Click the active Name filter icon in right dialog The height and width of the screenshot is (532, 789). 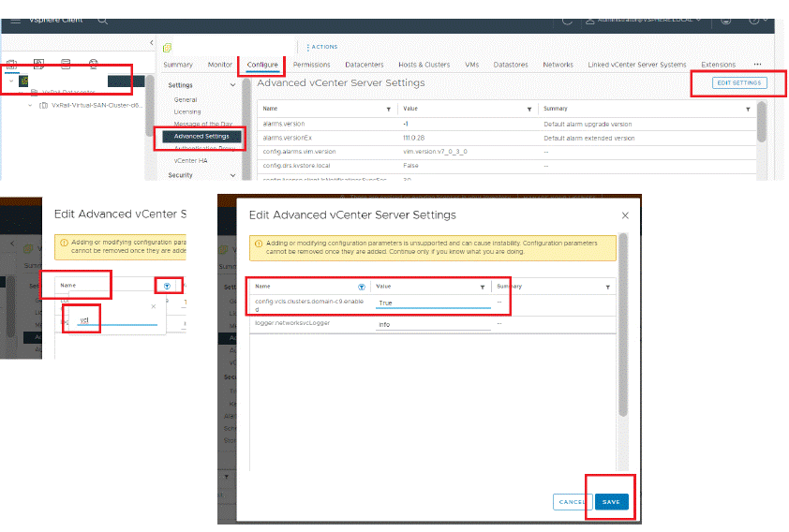click(362, 288)
